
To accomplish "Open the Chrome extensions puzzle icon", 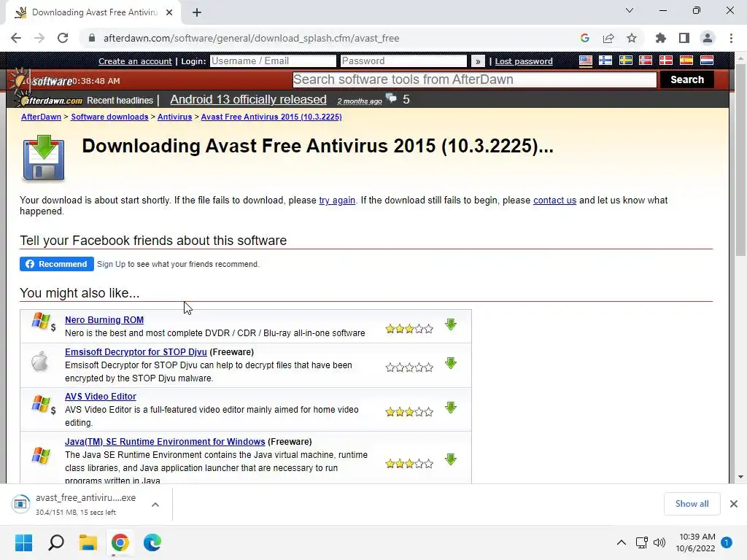I will click(x=661, y=38).
